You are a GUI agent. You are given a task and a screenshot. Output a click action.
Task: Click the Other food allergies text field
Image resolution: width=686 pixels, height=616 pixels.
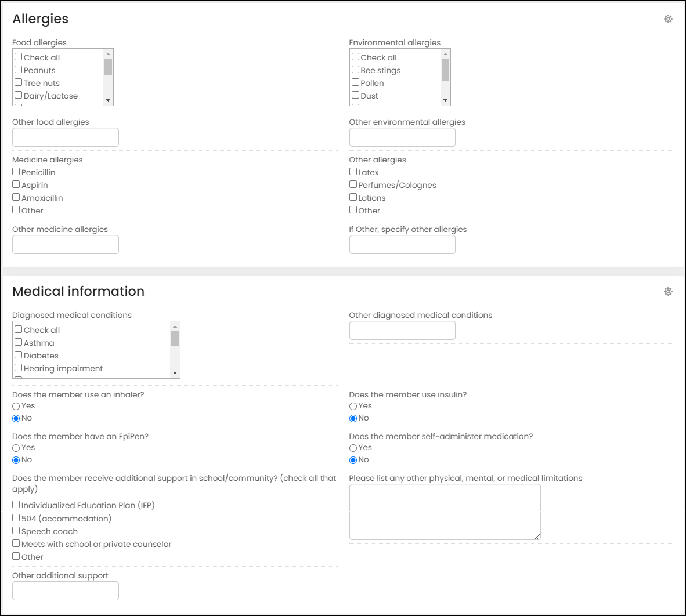click(66, 137)
